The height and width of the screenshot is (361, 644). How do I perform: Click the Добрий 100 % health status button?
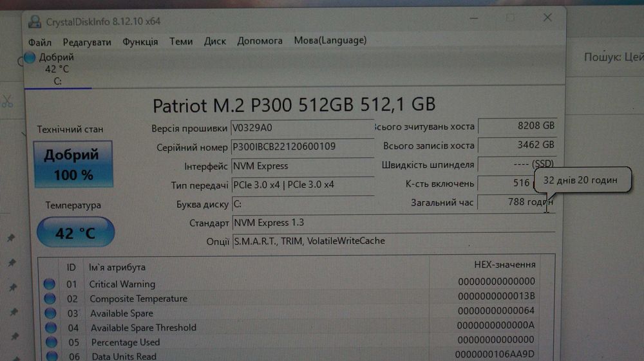point(73,165)
